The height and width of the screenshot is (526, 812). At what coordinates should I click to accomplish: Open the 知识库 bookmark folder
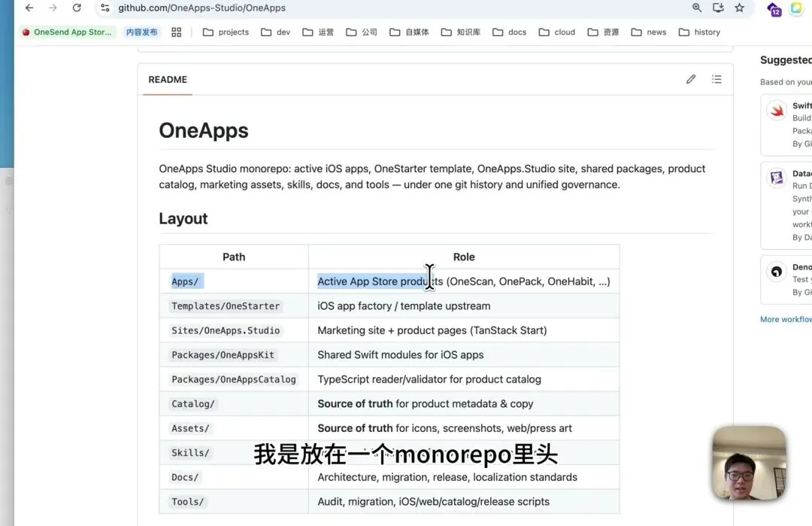[x=460, y=32]
